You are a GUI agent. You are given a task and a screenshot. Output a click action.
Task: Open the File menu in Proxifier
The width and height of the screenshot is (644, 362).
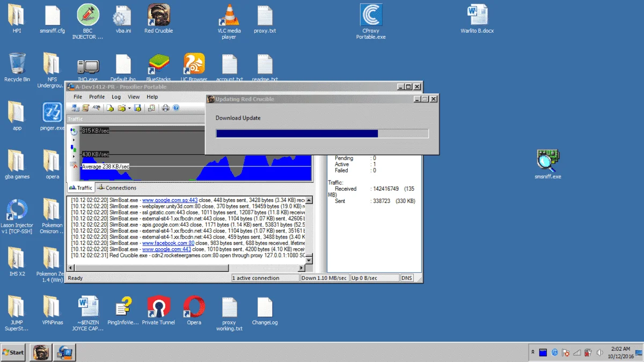78,97
